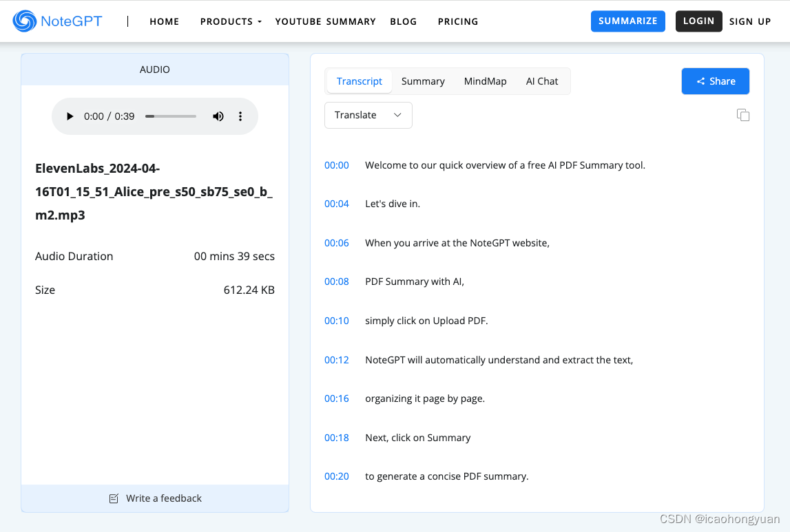Screen dimensions: 790x532
Task: Click the blue Summarize button
Action: click(627, 21)
